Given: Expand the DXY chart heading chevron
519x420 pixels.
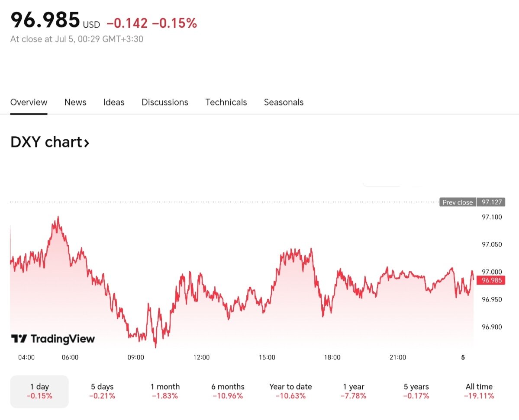Looking at the screenshot, I should coord(87,142).
